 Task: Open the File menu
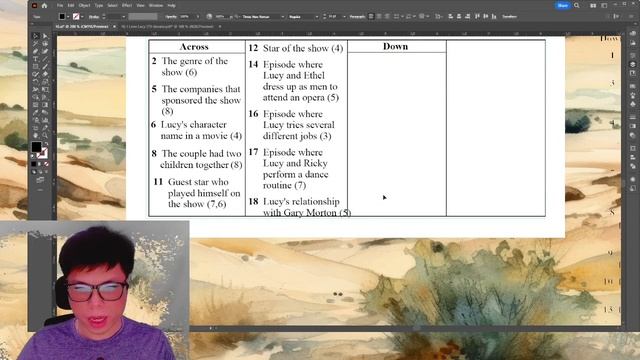pos(60,6)
